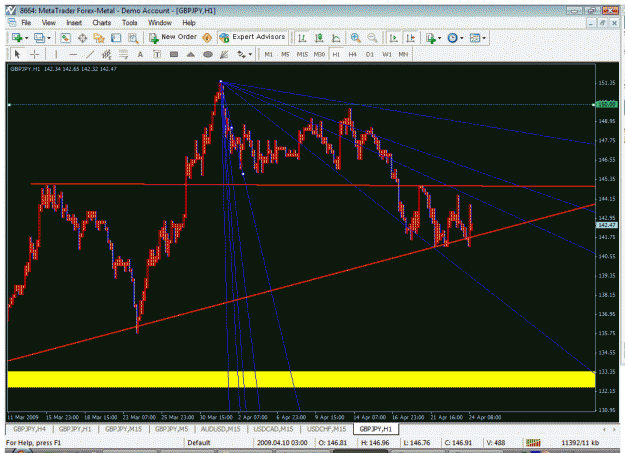Open the Insert menu
Screen dimensions: 625x453
(74, 23)
